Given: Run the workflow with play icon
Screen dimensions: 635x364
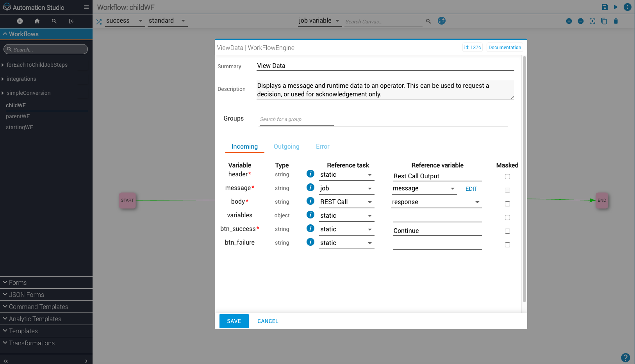Looking at the screenshot, I should [616, 7].
